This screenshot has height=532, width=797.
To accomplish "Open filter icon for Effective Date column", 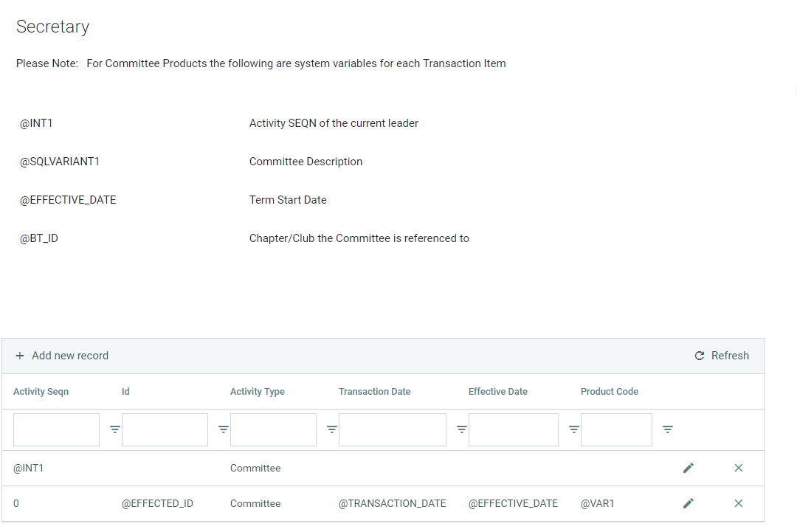I will click(573, 429).
